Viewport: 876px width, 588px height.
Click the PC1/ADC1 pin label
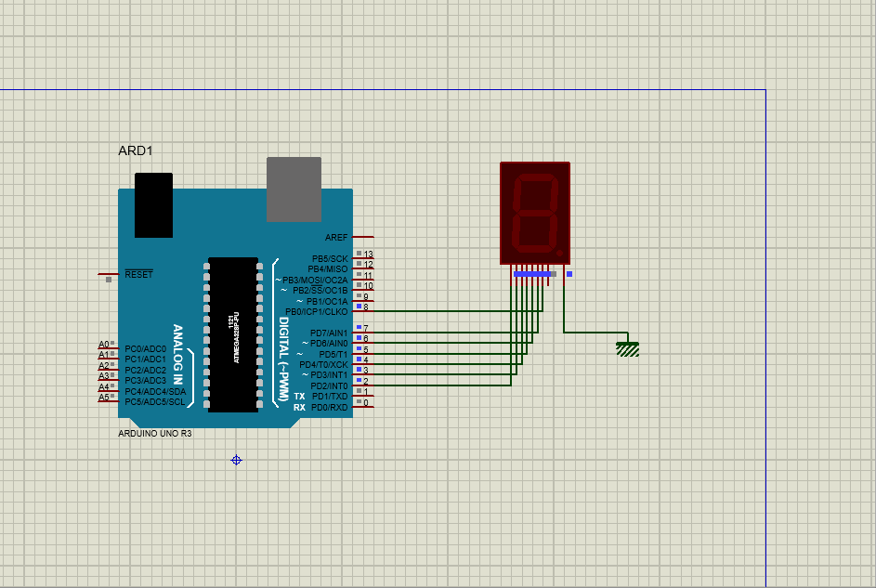(145, 359)
